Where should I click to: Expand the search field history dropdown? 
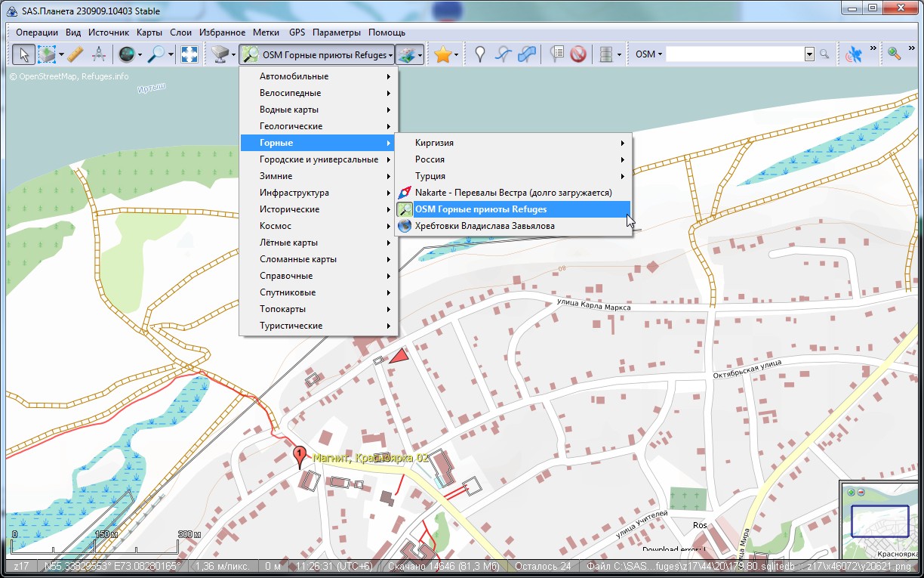point(809,54)
